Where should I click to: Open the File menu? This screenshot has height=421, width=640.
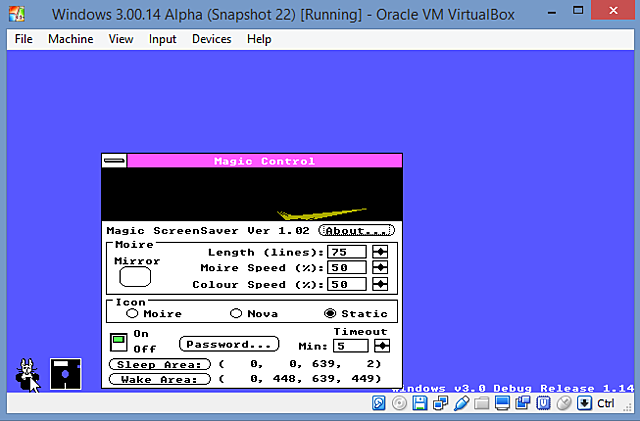point(24,39)
